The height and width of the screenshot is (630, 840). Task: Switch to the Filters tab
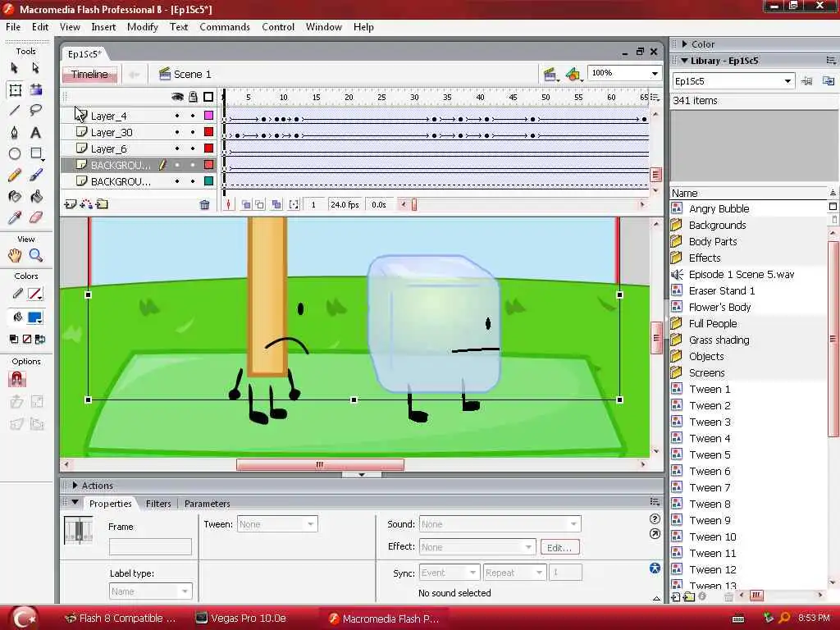pyautogui.click(x=158, y=504)
